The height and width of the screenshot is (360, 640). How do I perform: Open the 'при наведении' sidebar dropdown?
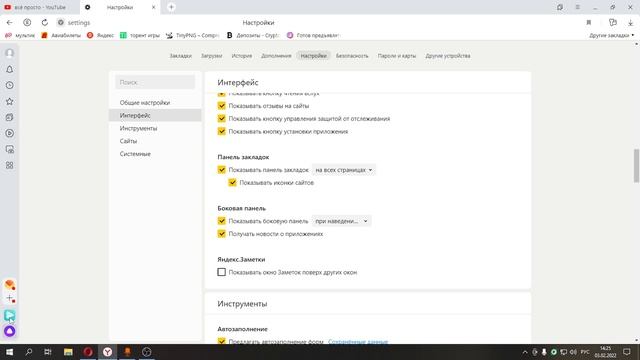pos(341,221)
